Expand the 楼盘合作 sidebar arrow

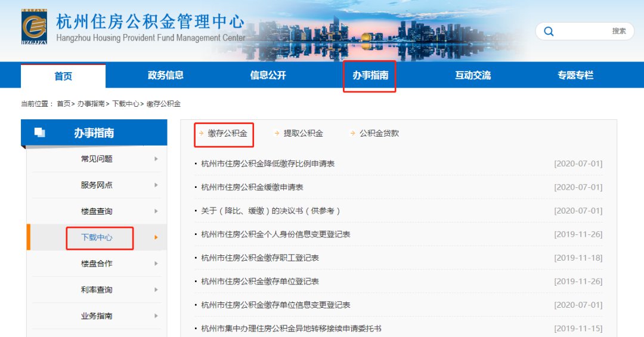(x=156, y=264)
